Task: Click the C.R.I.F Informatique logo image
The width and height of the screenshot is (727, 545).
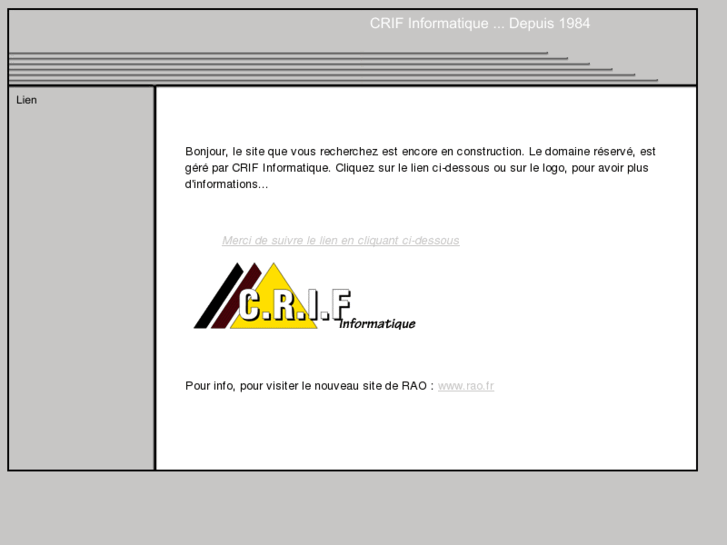Action: point(305,296)
